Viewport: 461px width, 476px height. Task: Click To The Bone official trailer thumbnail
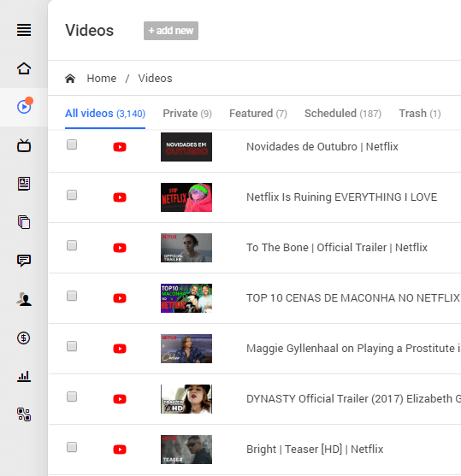click(186, 248)
